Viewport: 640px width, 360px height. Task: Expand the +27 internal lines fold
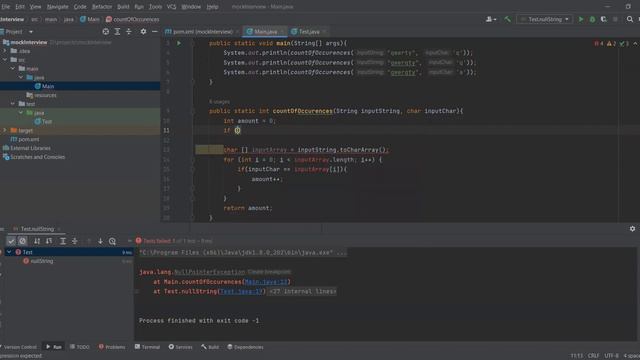[302, 291]
